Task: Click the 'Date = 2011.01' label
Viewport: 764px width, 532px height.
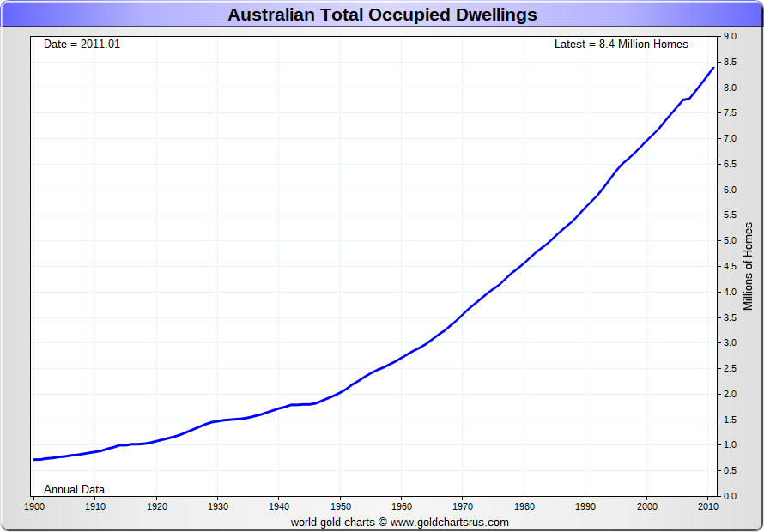Action: (82, 44)
